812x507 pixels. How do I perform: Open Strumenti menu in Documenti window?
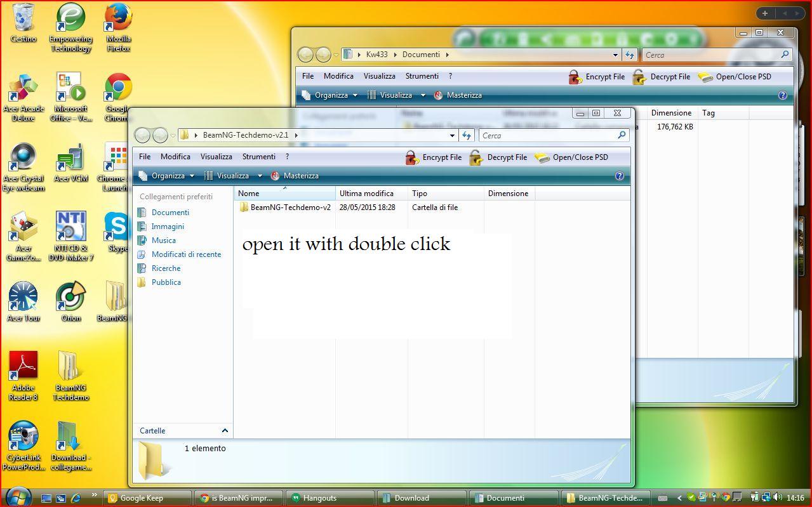pyautogui.click(x=422, y=76)
